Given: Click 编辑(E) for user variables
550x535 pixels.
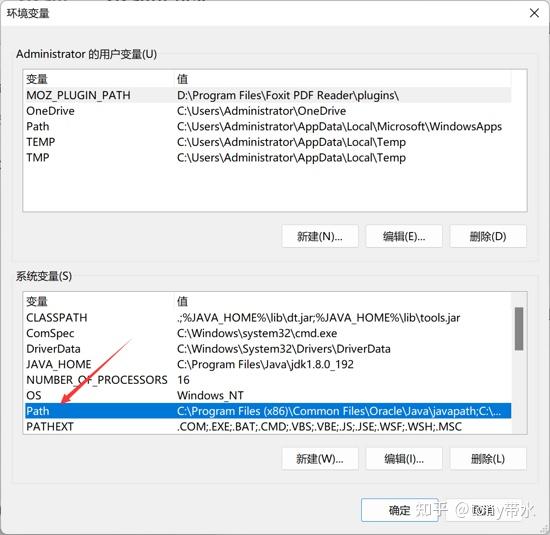Looking at the screenshot, I should click(404, 236).
